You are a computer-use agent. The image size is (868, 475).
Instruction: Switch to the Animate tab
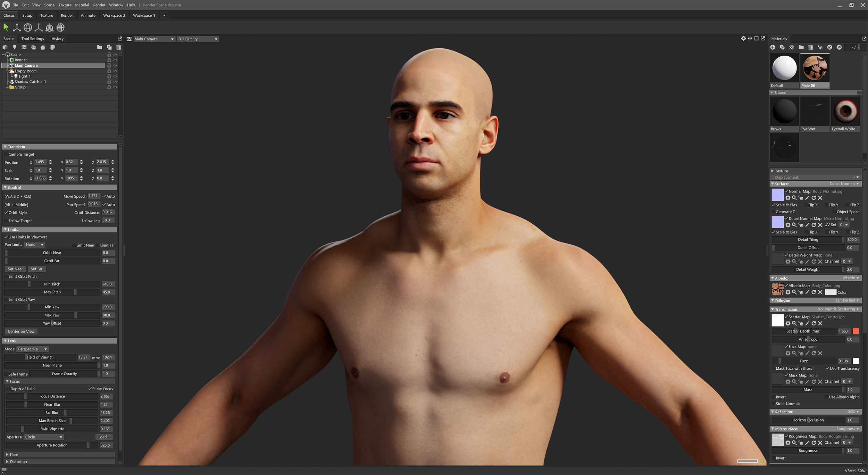(x=88, y=15)
